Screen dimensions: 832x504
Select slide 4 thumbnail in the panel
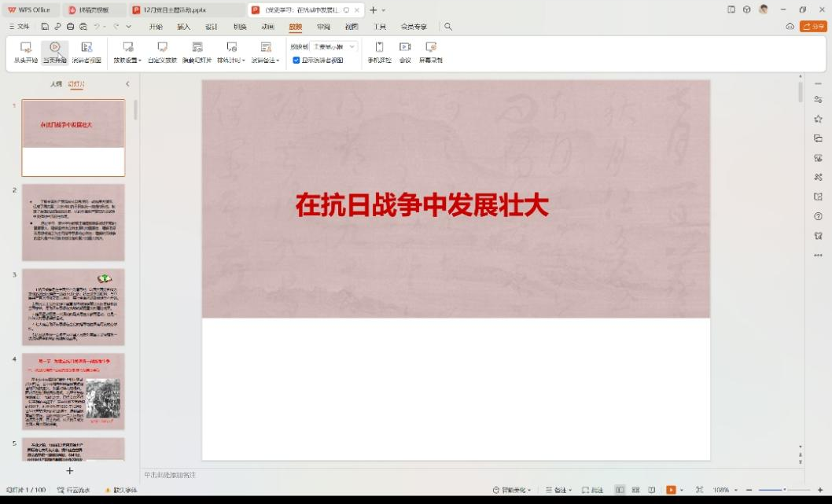(73, 391)
